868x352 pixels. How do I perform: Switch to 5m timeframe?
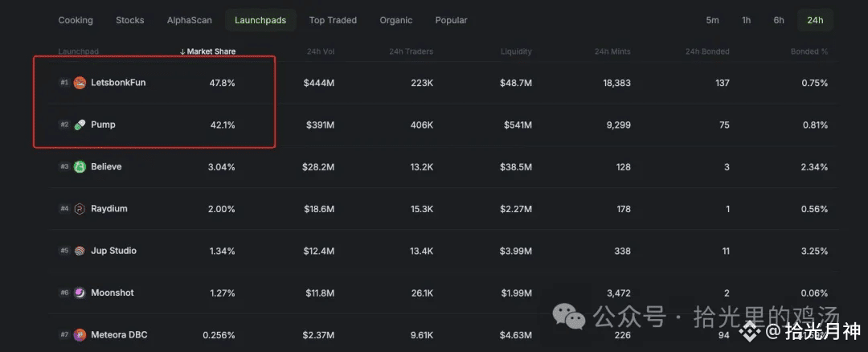pos(712,20)
